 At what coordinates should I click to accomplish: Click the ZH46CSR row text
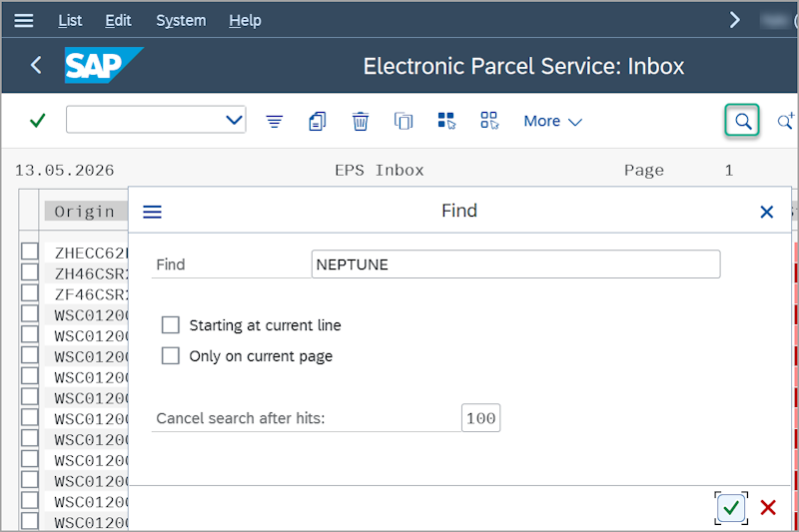pos(91,273)
